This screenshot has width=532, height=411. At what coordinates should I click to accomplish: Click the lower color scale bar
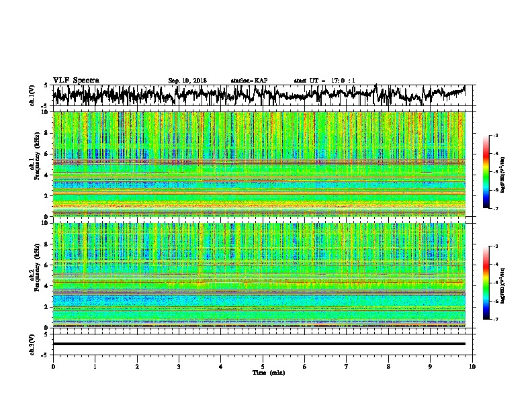point(486,283)
